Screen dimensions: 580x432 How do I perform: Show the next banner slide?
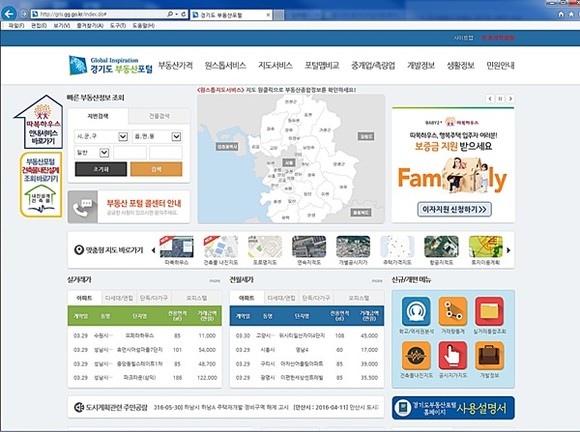tap(510, 99)
